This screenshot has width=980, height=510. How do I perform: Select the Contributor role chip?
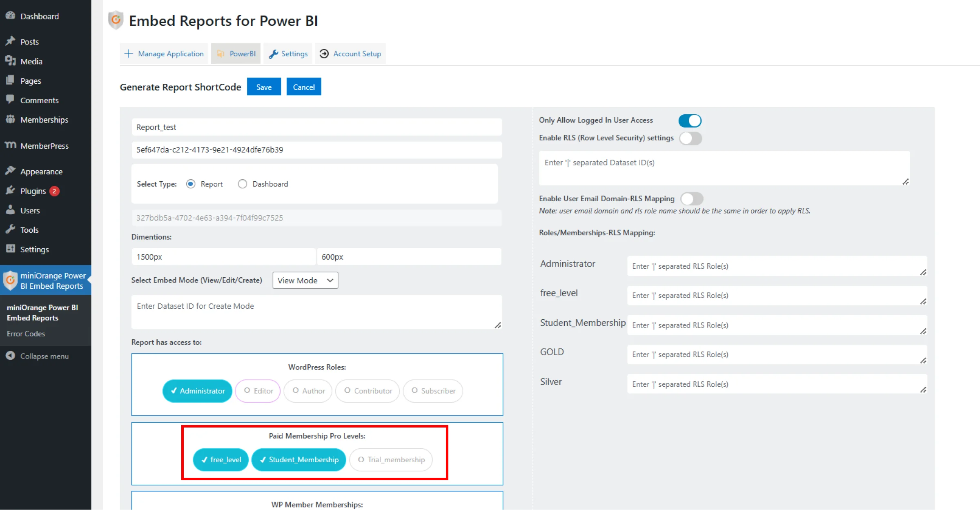(367, 391)
